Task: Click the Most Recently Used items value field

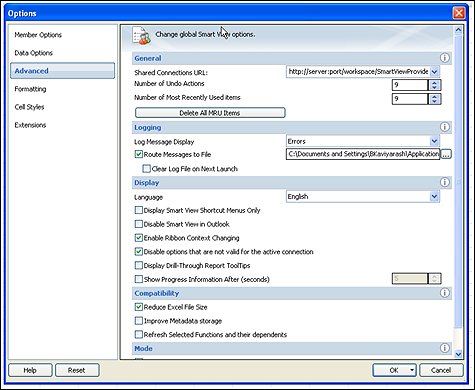Action: pos(410,99)
